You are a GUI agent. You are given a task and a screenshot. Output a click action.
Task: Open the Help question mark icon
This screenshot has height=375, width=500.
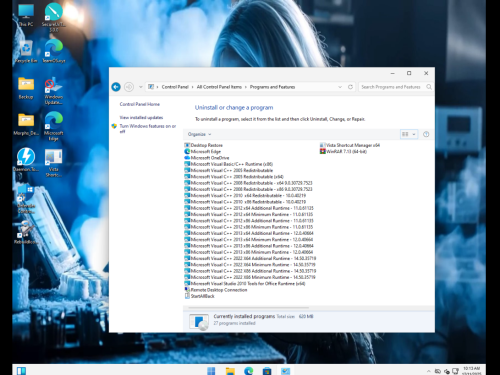426,134
